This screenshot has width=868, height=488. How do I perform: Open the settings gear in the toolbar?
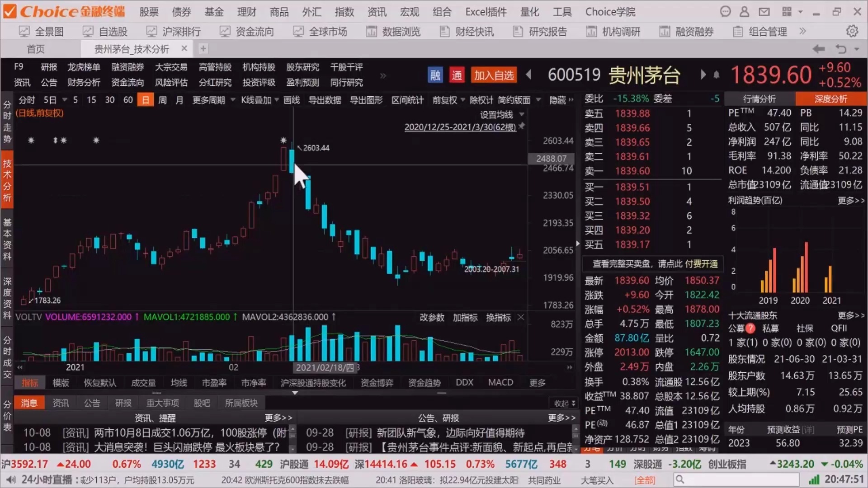(852, 31)
